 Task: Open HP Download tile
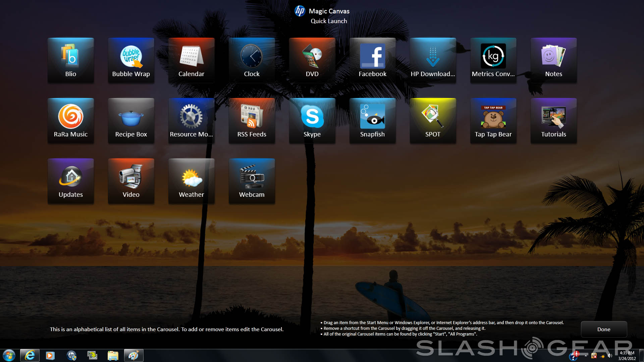pos(433,60)
